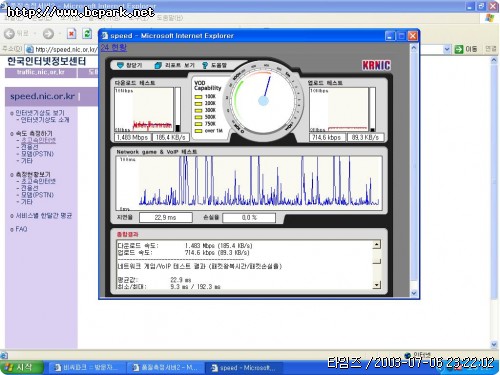Switch to traffic.nic.or.kr tab
Viewport: 500px width, 375px height.
[x=41, y=73]
